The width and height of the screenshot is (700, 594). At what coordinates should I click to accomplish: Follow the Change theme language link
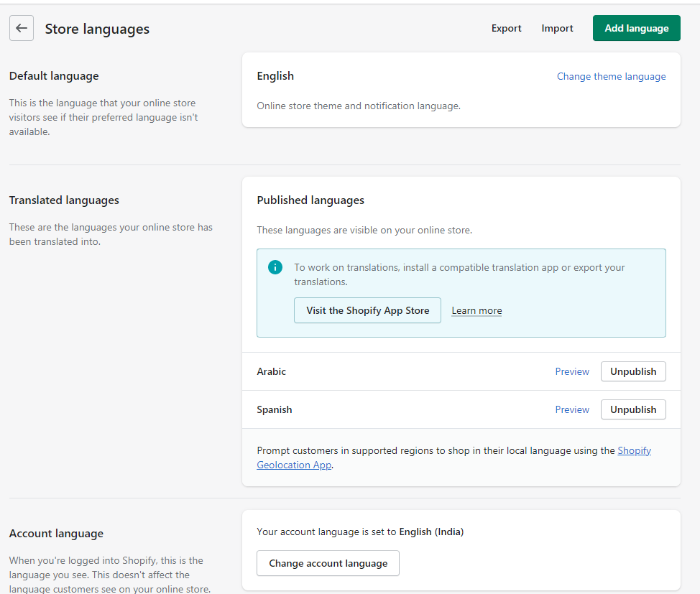611,76
